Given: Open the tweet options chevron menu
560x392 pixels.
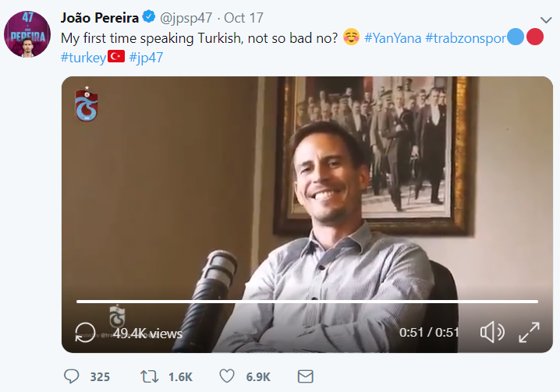Looking at the screenshot, I should (x=545, y=19).
